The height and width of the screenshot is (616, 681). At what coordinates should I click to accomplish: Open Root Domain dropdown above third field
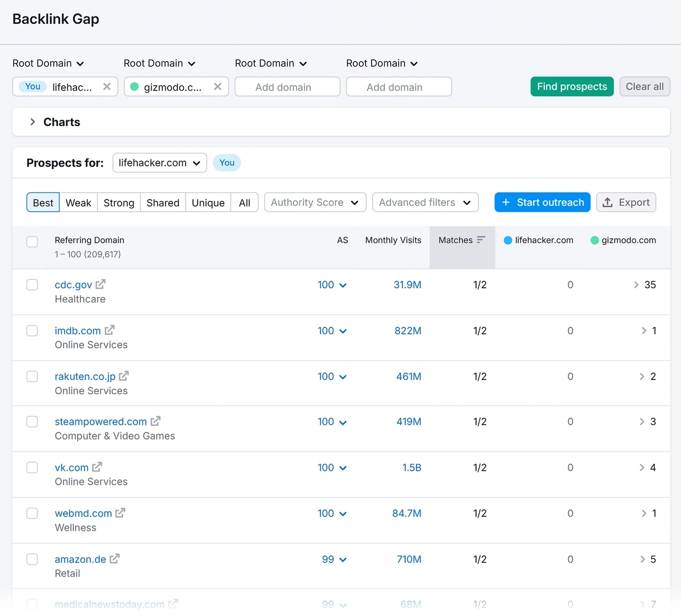pyautogui.click(x=271, y=63)
